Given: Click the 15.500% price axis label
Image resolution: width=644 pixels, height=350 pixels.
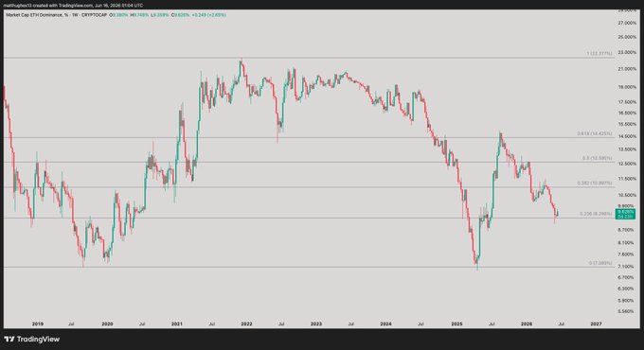Looking at the screenshot, I should pyautogui.click(x=627, y=124).
